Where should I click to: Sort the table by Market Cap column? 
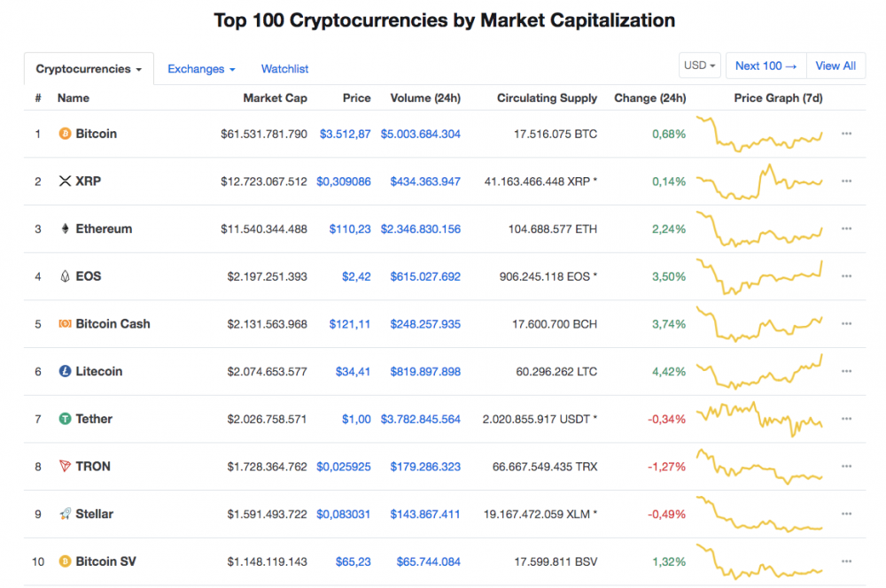point(275,98)
